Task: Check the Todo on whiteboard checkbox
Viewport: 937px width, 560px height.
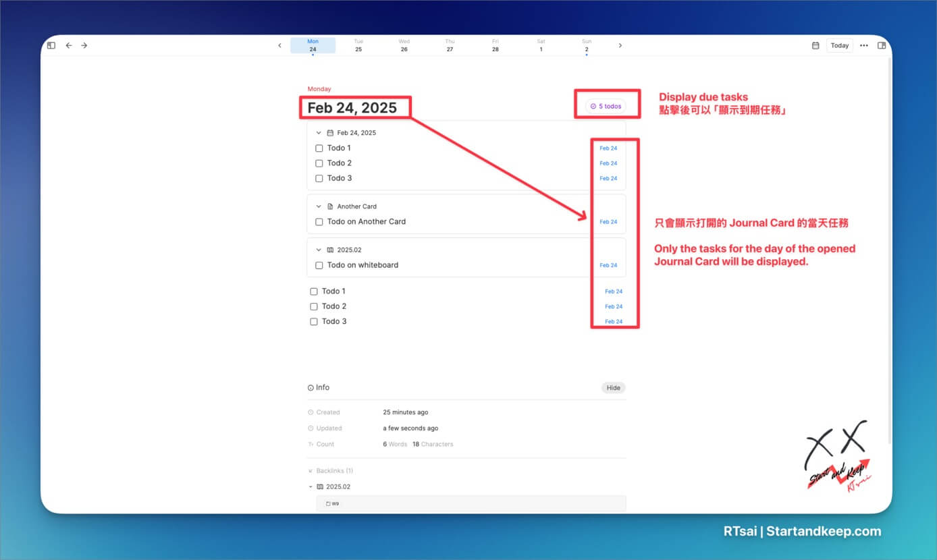Action: pyautogui.click(x=319, y=265)
